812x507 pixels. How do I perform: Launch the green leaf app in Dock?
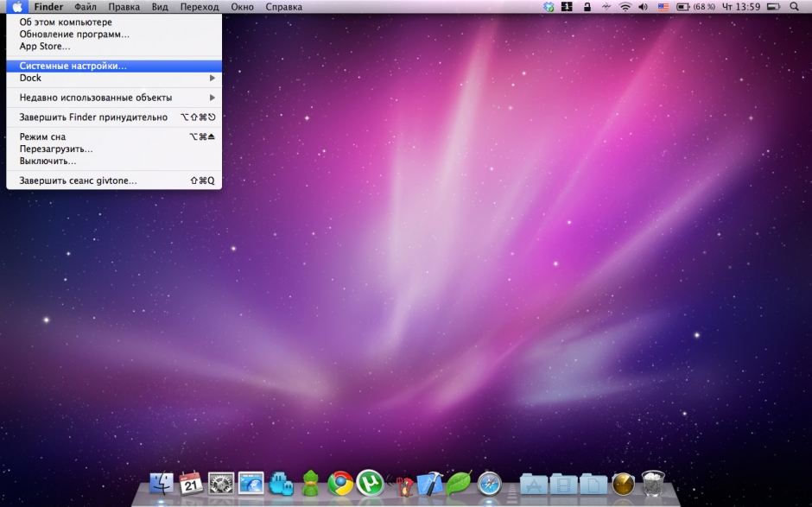(x=459, y=484)
